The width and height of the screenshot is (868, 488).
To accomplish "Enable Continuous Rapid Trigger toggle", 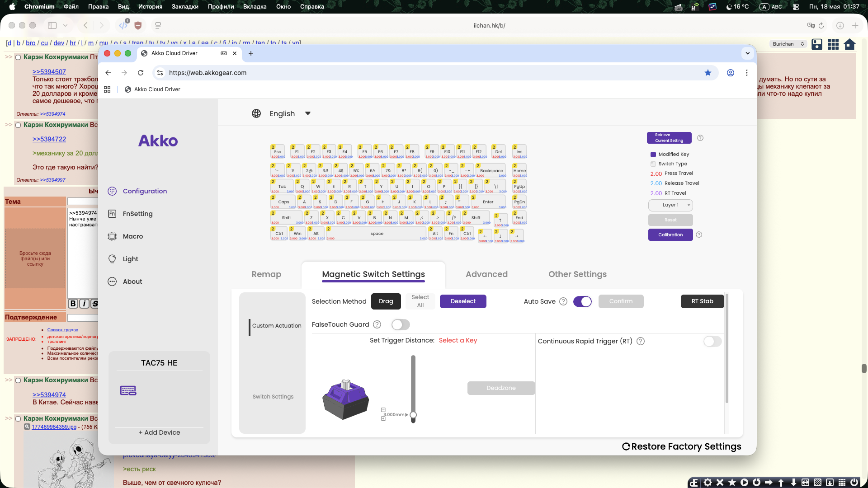I will [x=712, y=341].
